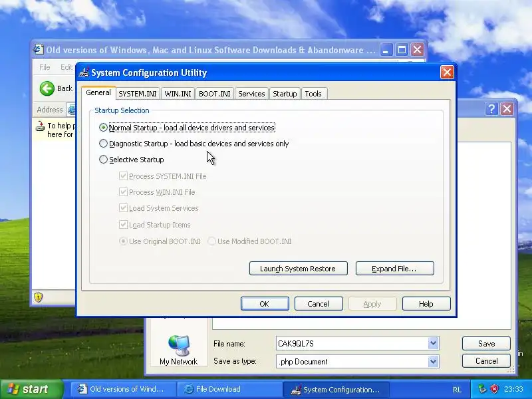The width and height of the screenshot is (532, 399).
Task: Choose Diagnostic Startup radio option
Action: pyautogui.click(x=103, y=144)
